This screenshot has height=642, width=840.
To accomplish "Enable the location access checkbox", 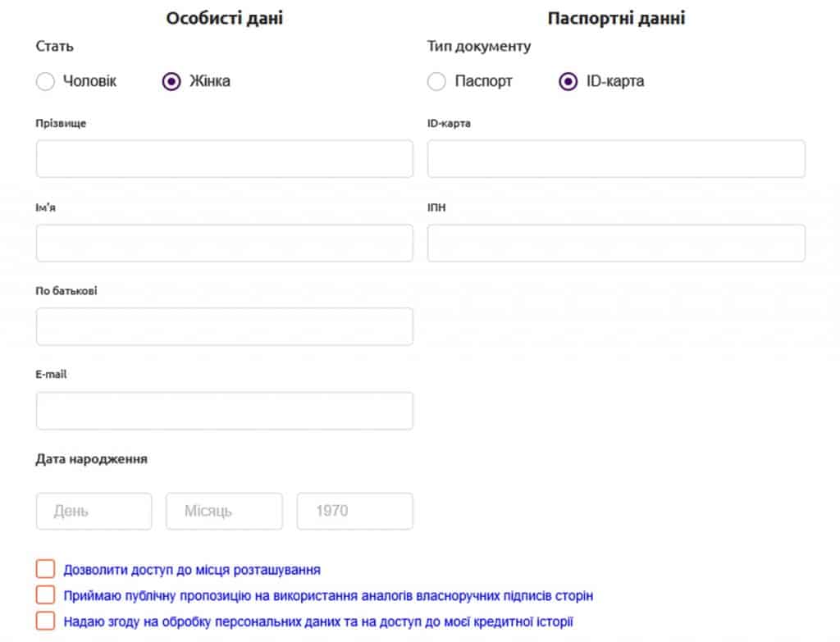I will 46,569.
